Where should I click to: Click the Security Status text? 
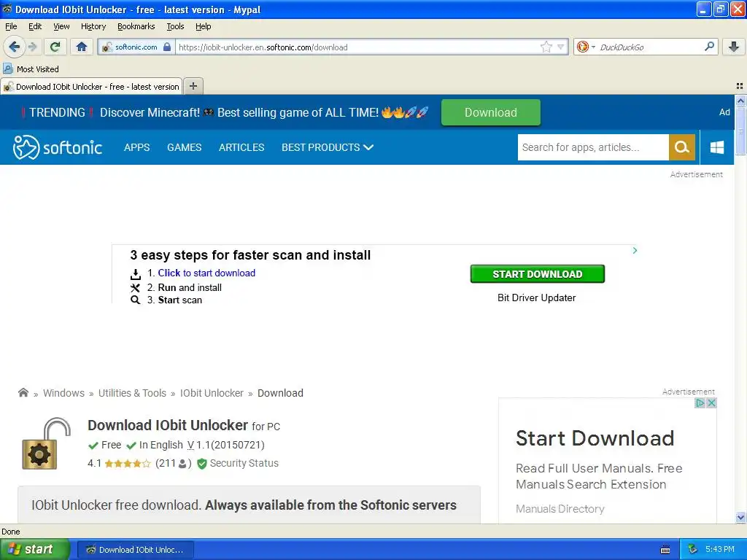[244, 463]
